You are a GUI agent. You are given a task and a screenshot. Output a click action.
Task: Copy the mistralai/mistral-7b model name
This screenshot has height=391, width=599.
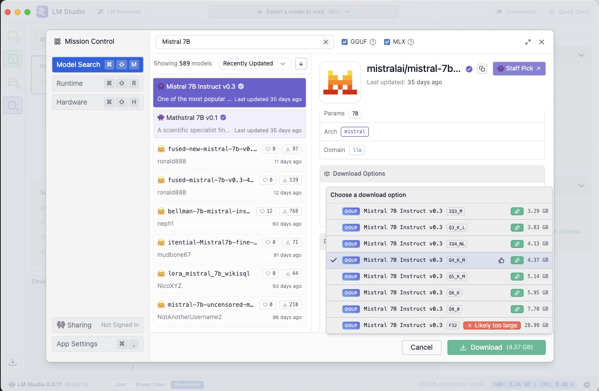click(482, 69)
